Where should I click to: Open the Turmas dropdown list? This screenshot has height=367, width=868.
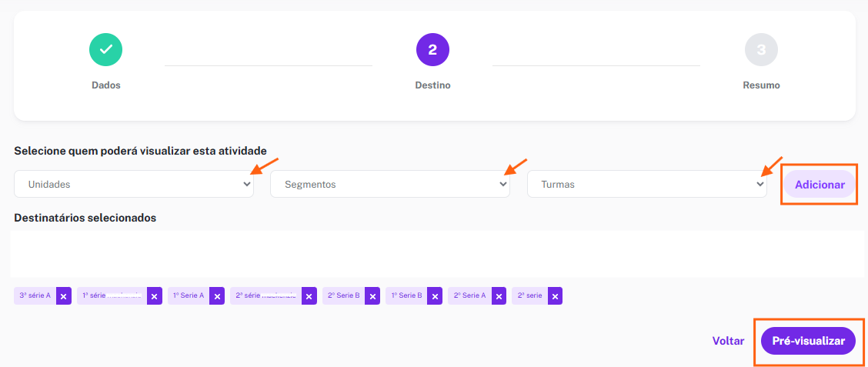647,185
